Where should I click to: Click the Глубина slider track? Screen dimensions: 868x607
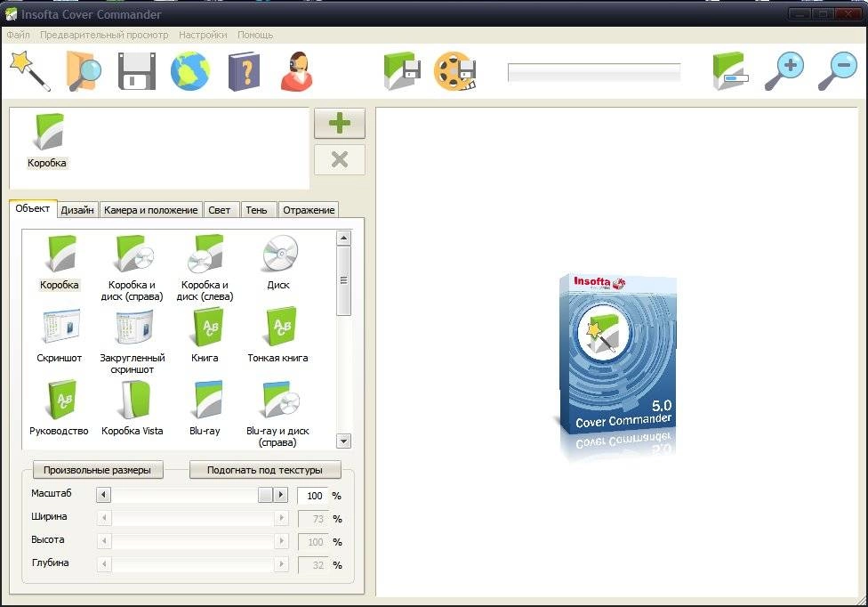pos(192,564)
